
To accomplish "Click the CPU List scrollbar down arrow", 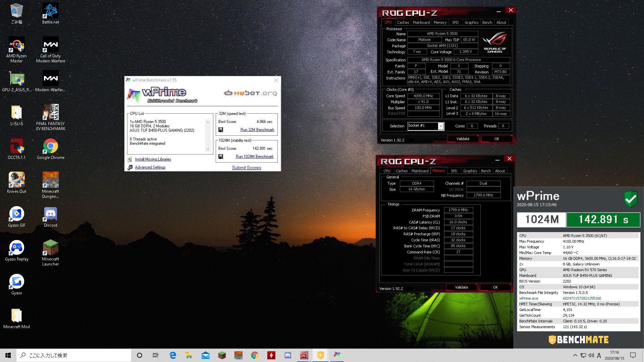I will (x=208, y=149).
